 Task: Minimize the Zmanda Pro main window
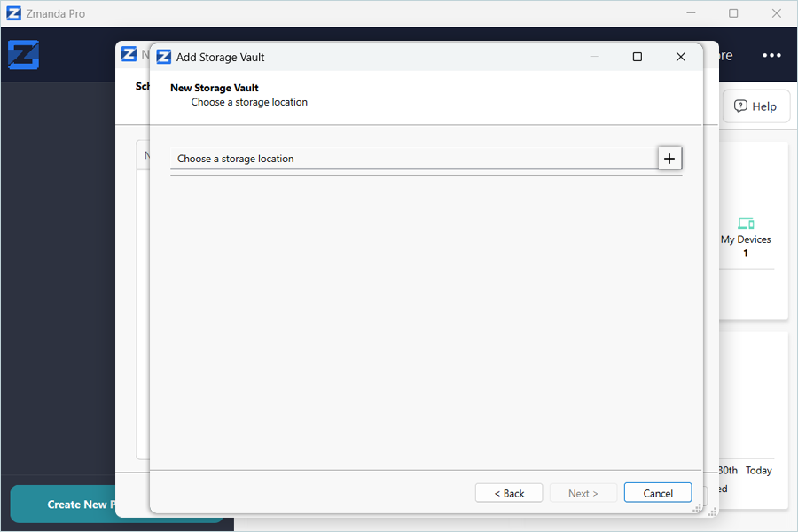(x=691, y=13)
